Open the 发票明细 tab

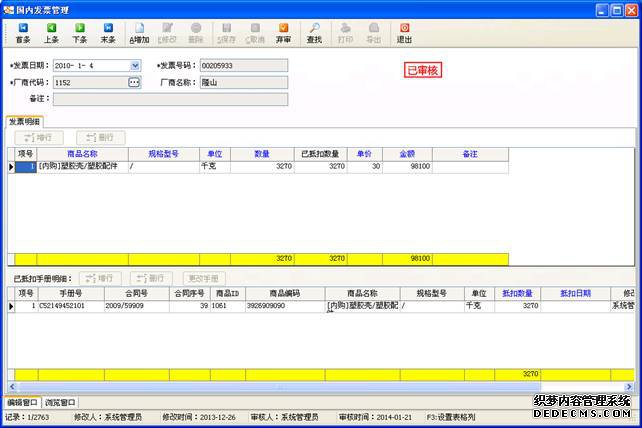click(x=24, y=121)
